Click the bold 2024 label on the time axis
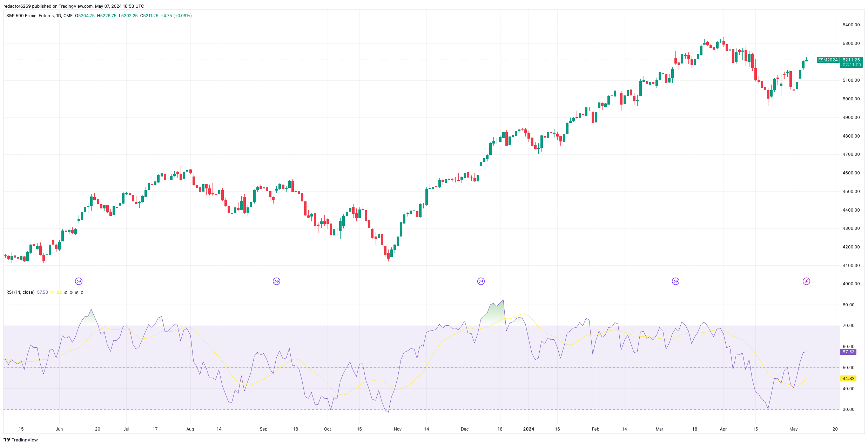This screenshot has width=868, height=446. pyautogui.click(x=528, y=429)
